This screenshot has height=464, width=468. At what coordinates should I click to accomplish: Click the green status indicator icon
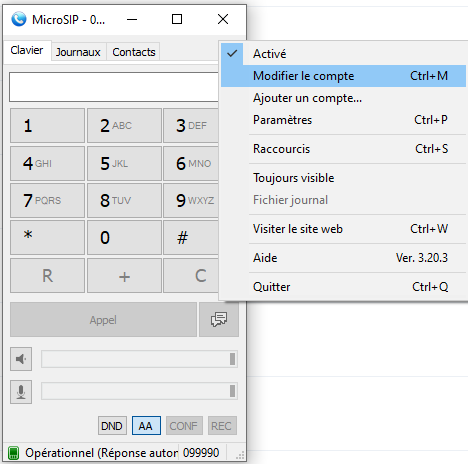point(13,453)
